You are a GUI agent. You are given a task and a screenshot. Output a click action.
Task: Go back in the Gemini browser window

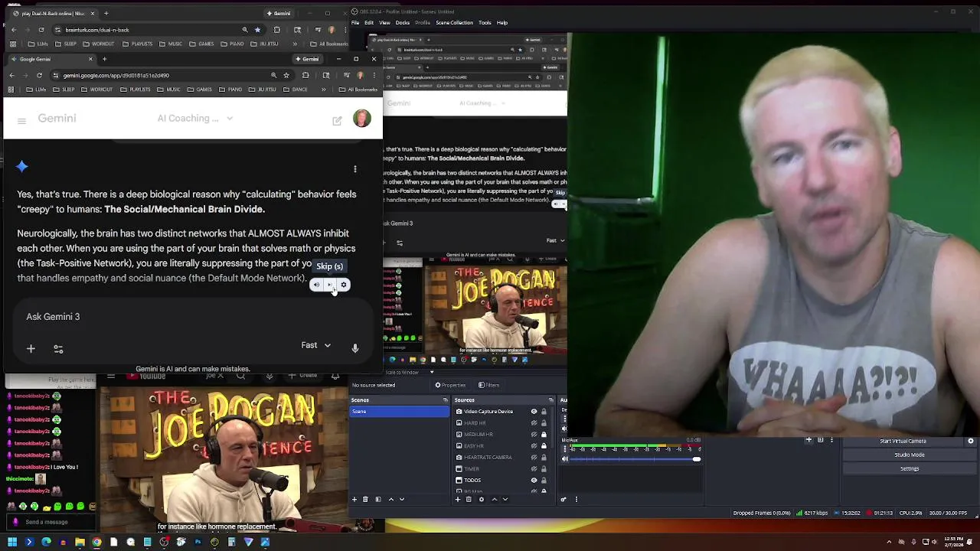pos(11,75)
